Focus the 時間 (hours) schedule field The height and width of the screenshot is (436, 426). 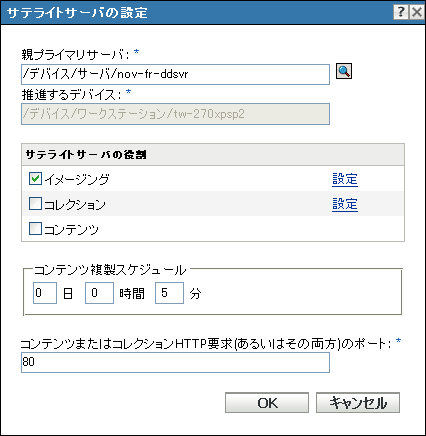pos(99,293)
